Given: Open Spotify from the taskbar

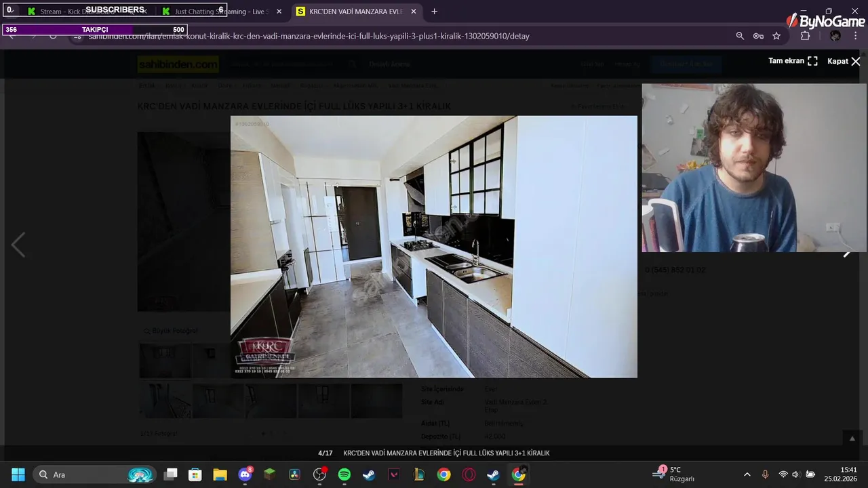Looking at the screenshot, I should click(x=344, y=474).
